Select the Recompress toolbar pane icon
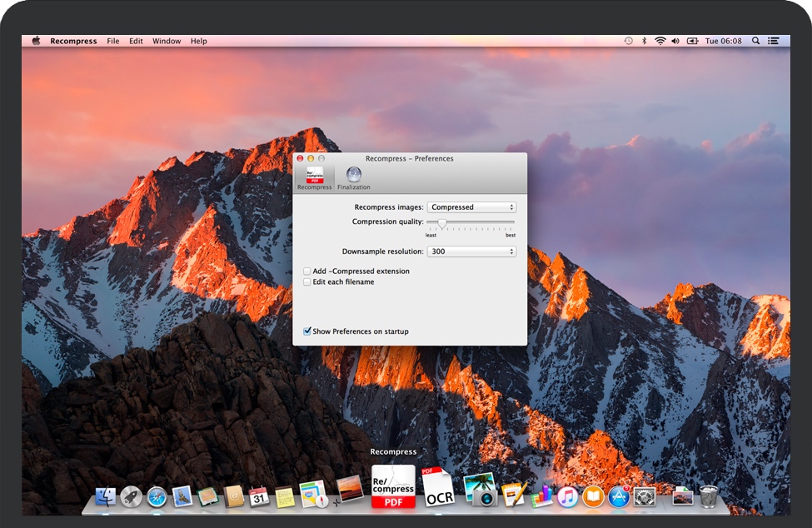Image resolution: width=812 pixels, height=528 pixels. [x=315, y=178]
